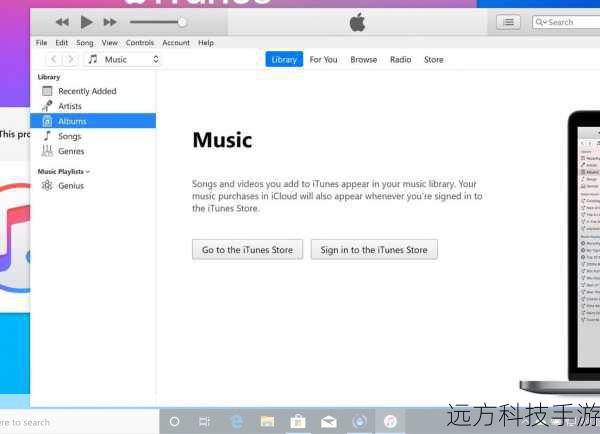
Task: Open the Music media picker dropdown
Action: point(122,59)
